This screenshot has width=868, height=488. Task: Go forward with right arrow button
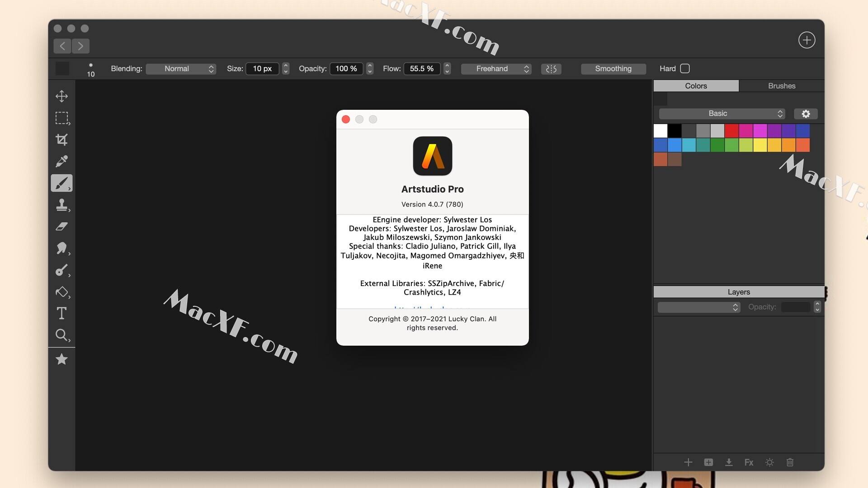[x=80, y=46]
